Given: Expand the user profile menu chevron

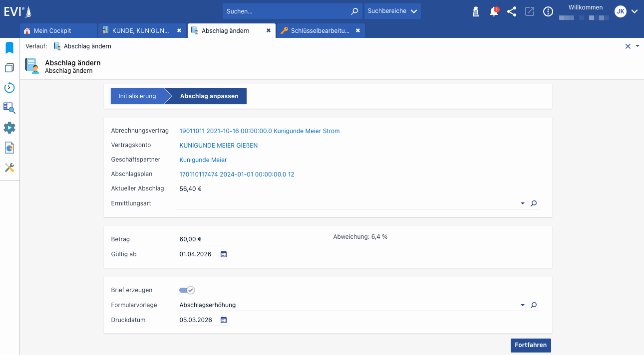Looking at the screenshot, I should pos(635,11).
